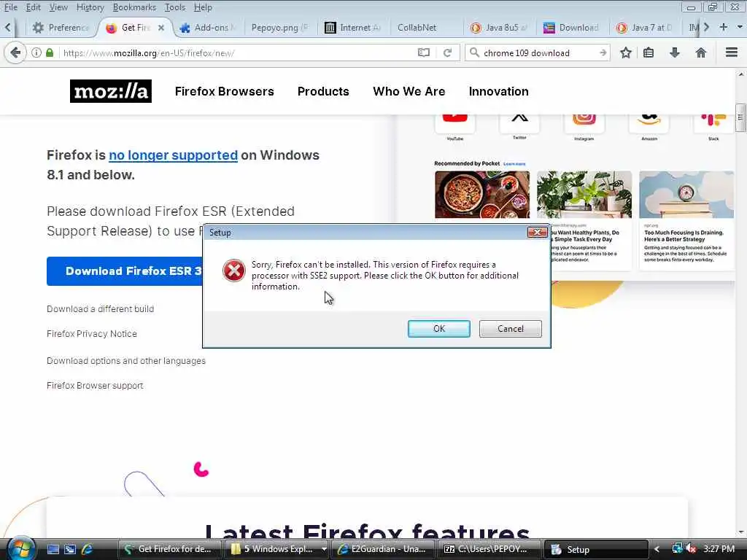Open 'Download options and other languages' link
The image size is (747, 560).
pyautogui.click(x=125, y=361)
